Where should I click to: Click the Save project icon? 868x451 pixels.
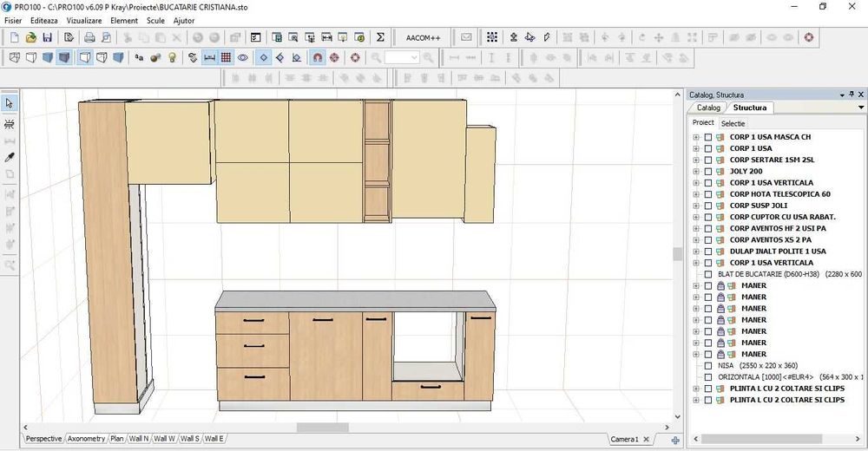pyautogui.click(x=47, y=37)
